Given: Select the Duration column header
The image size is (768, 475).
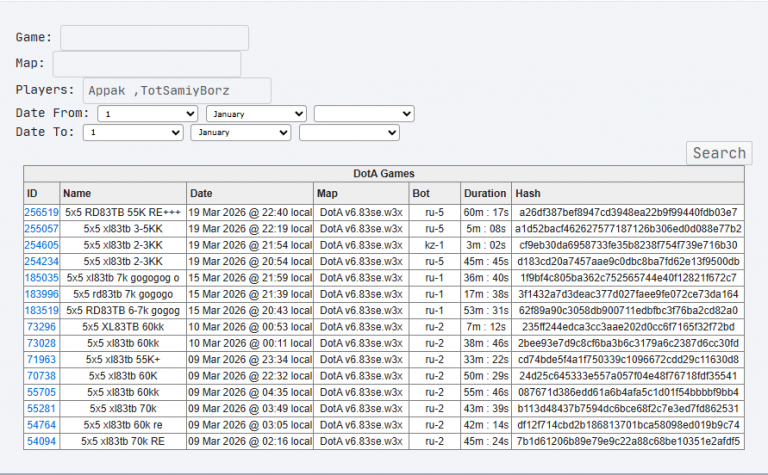Looking at the screenshot, I should click(x=485, y=193).
